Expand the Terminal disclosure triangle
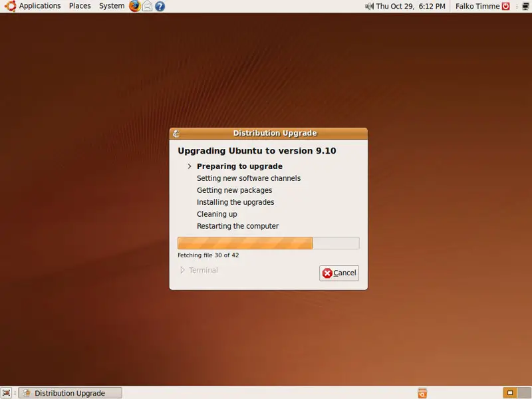 (182, 270)
